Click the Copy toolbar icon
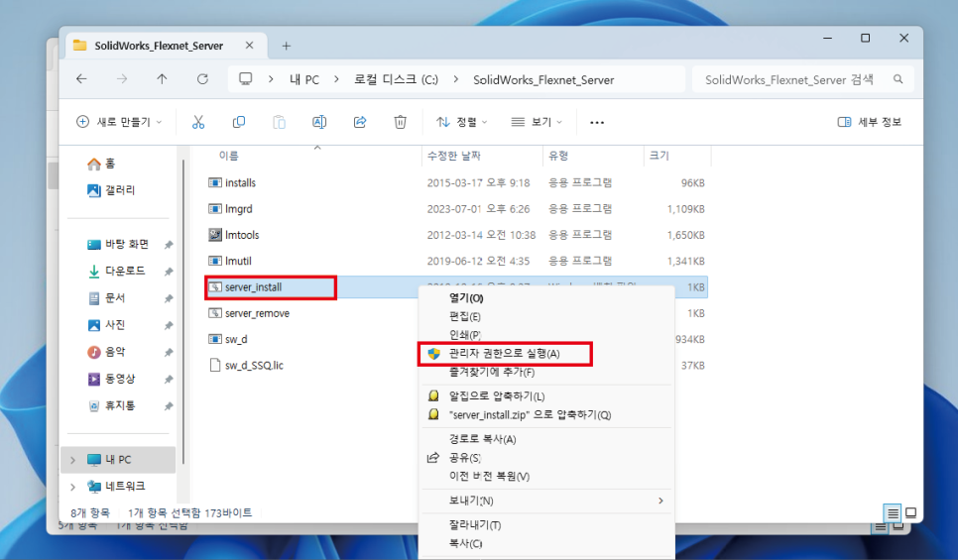This screenshot has width=958, height=560. pos(239,122)
